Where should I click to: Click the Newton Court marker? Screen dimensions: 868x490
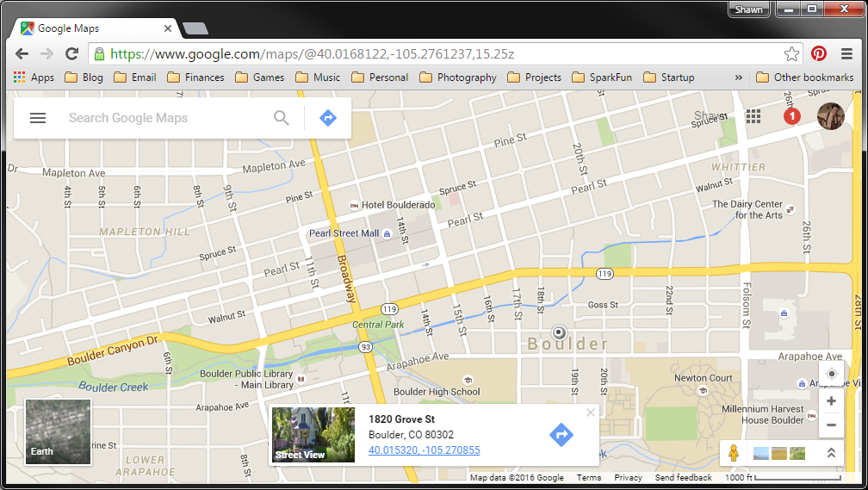pos(703,390)
